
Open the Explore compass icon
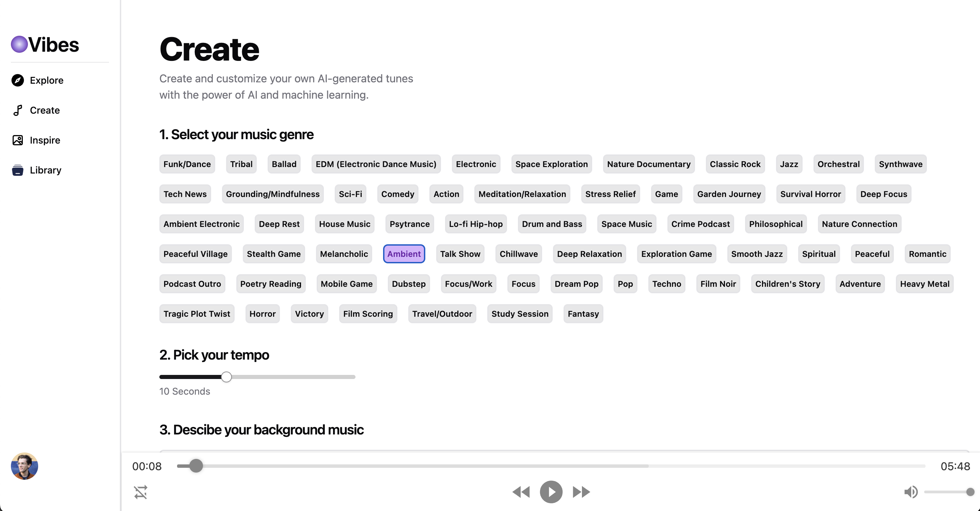click(17, 80)
